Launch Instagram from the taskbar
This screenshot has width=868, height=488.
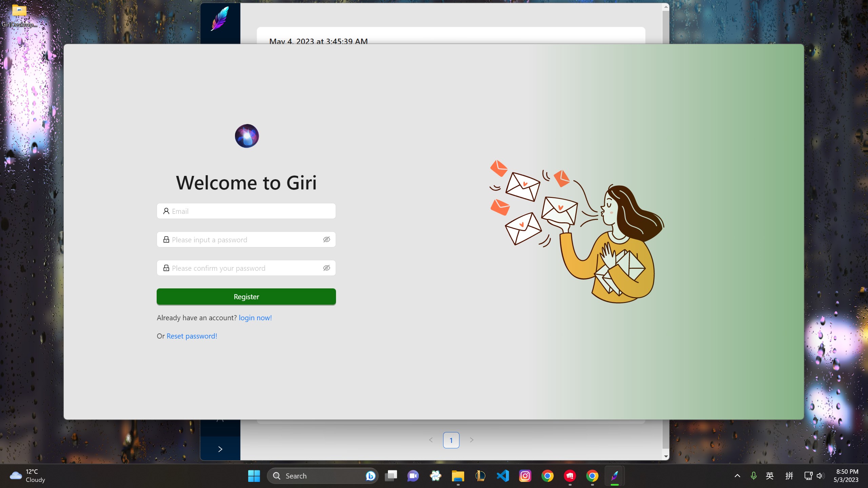[x=525, y=476]
